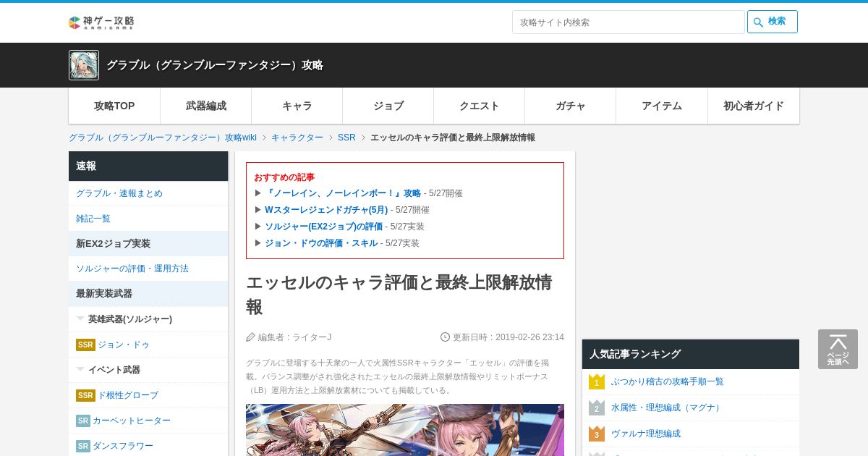Screen dimensions: 868x456
Task: Open 雑記一覧 sidebar link
Action: pos(93,219)
